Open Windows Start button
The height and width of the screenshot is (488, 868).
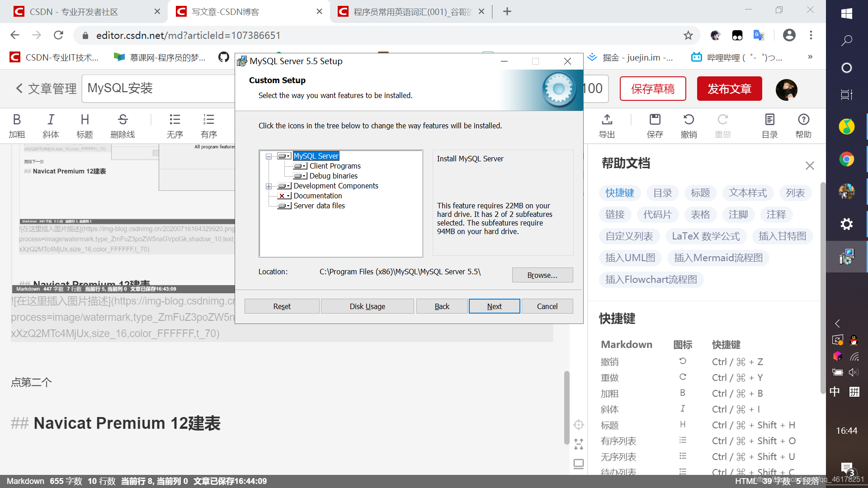click(x=846, y=14)
